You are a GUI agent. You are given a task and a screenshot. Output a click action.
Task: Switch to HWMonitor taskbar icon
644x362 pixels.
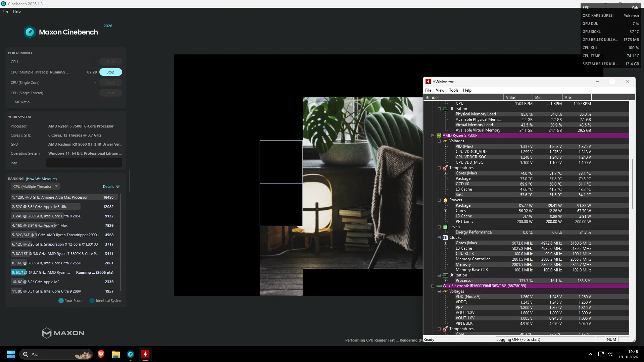click(145, 354)
